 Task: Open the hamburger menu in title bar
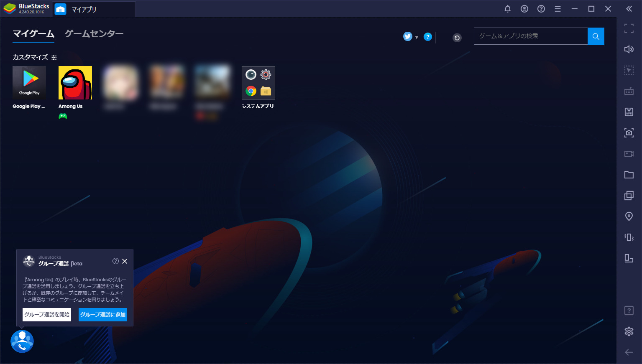[x=558, y=9]
